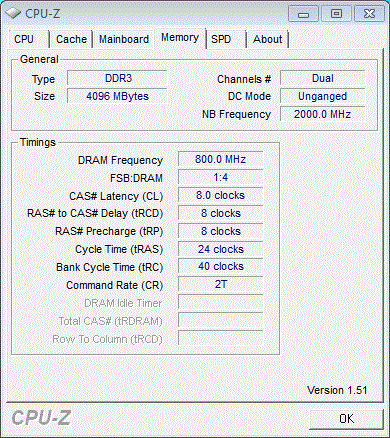Maximize the CPU-Z window
The image size is (390, 438).
[336, 14]
